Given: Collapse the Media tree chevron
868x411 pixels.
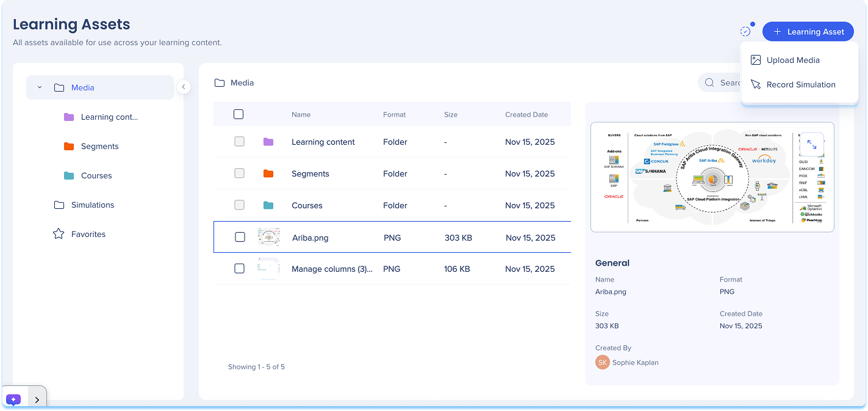Looking at the screenshot, I should 40,87.
